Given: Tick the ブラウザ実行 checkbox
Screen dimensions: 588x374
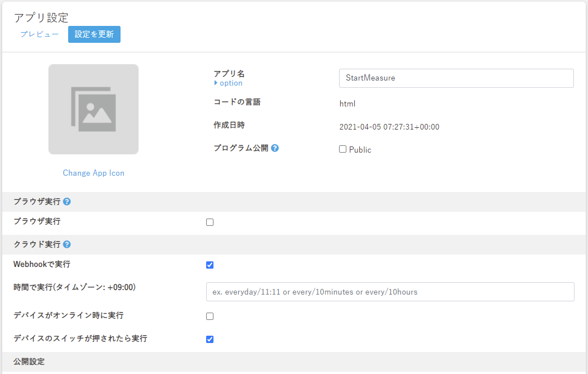Looking at the screenshot, I should [210, 222].
